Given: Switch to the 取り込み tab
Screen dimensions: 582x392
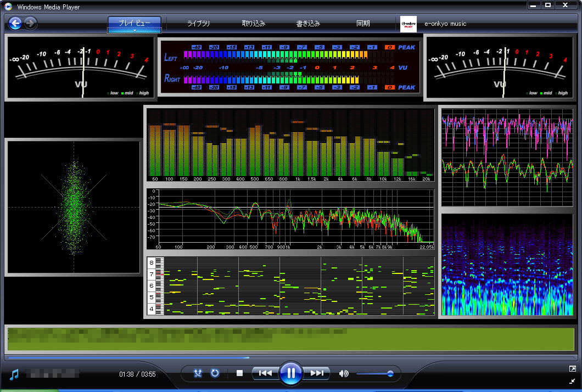Looking at the screenshot, I should point(253,24).
